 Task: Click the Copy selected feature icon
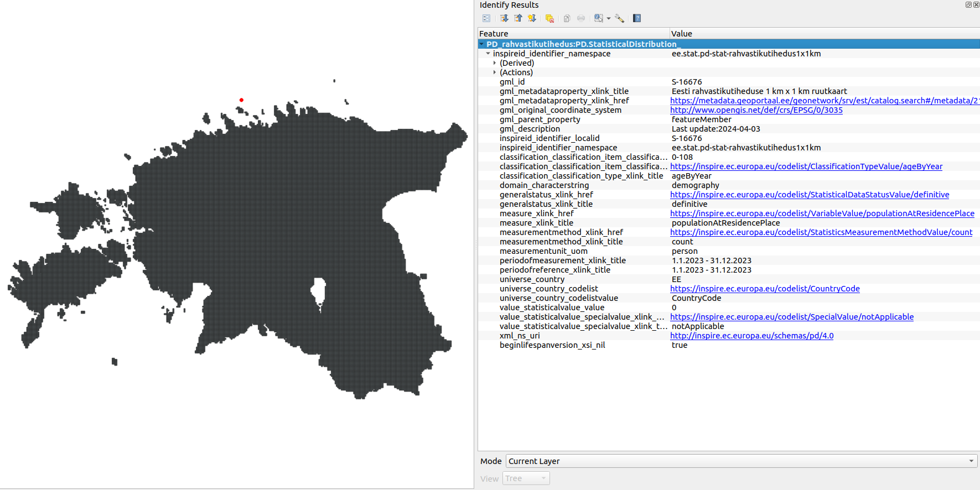(x=567, y=18)
